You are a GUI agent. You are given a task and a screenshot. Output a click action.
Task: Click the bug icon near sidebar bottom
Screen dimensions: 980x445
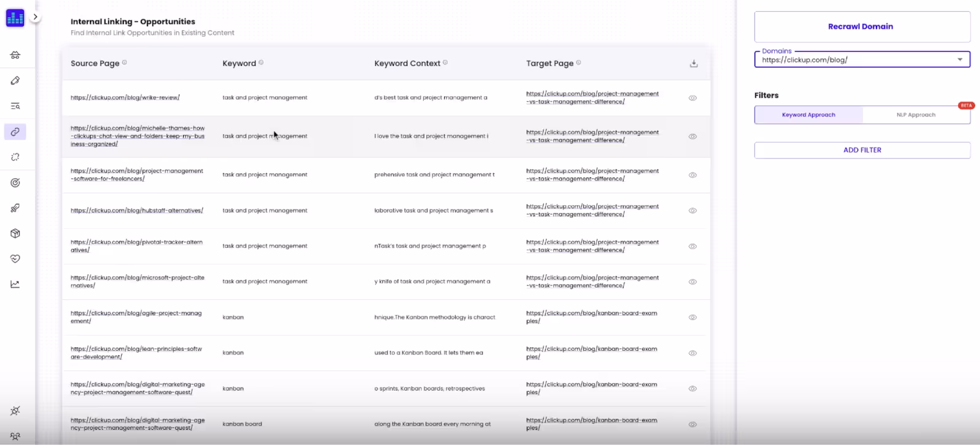(15, 411)
